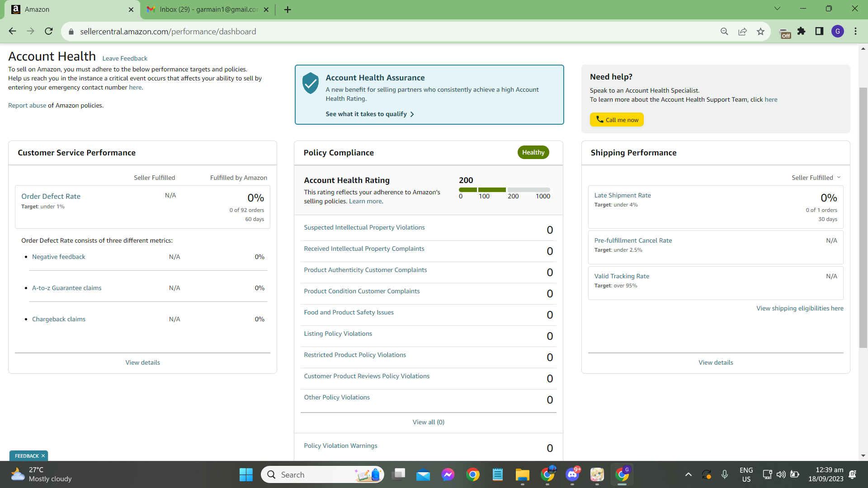Open See what it takes to qualify
868x488 pixels.
(x=370, y=114)
